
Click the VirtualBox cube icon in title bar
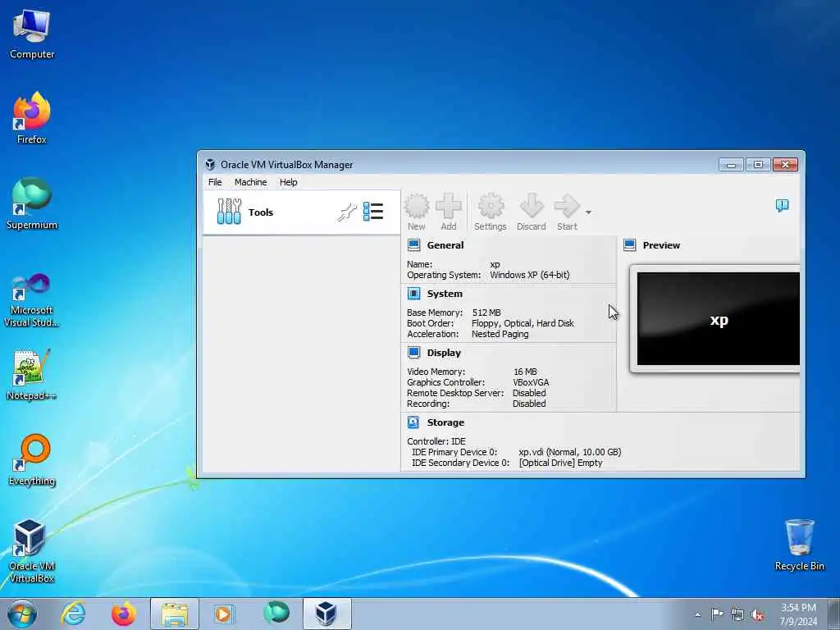pyautogui.click(x=210, y=164)
